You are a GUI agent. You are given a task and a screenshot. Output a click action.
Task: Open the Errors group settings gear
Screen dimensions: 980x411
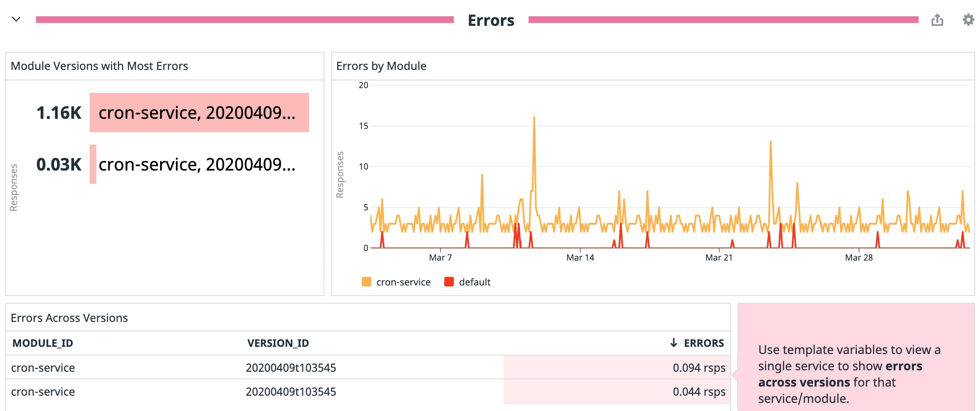pyautogui.click(x=968, y=20)
